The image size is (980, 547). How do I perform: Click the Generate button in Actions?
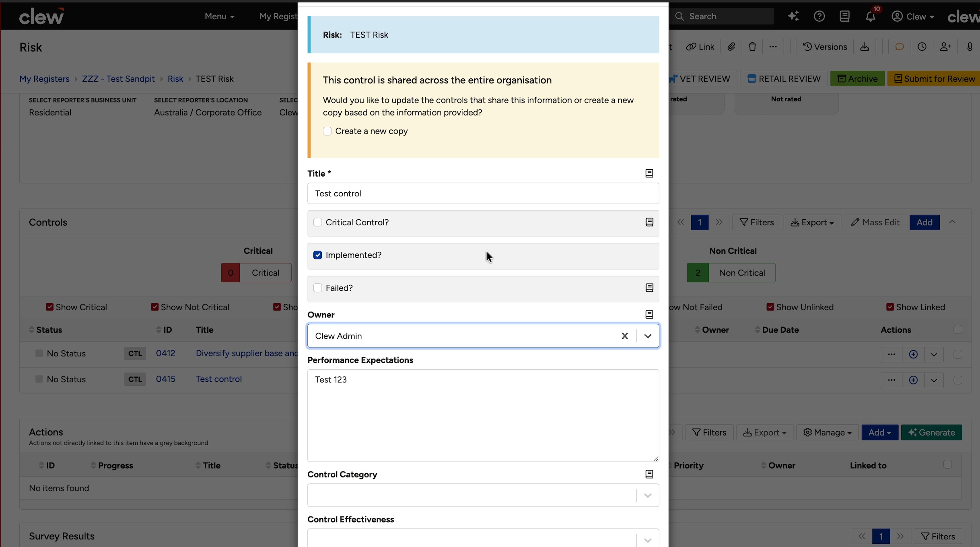point(931,432)
